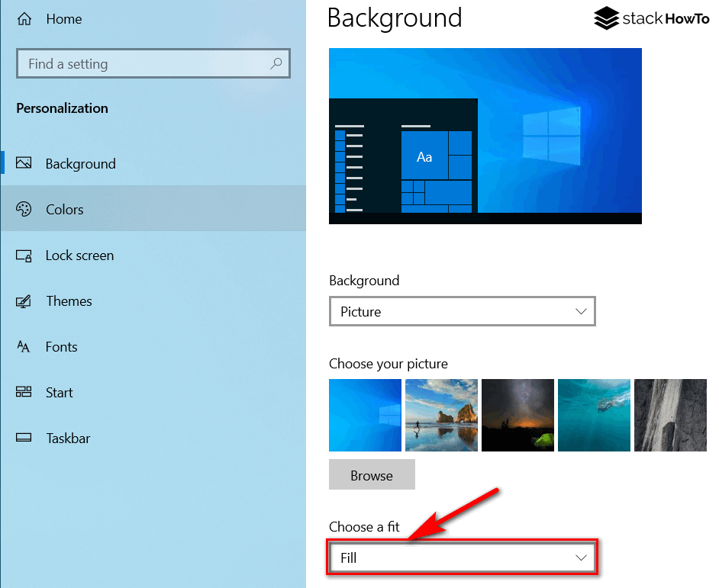This screenshot has height=588, width=719.
Task: Click the Browse button
Action: tap(372, 474)
